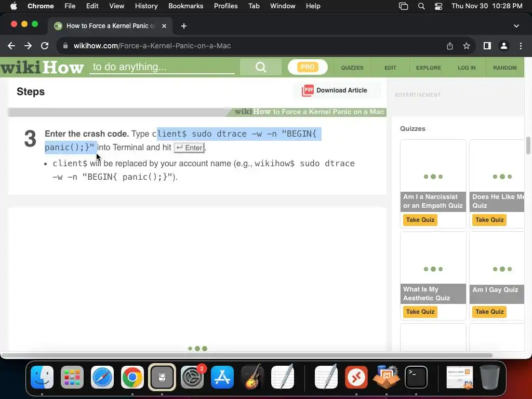Close the wikiHow browser tab
Image resolution: width=532 pixels, height=399 pixels.
(164, 26)
